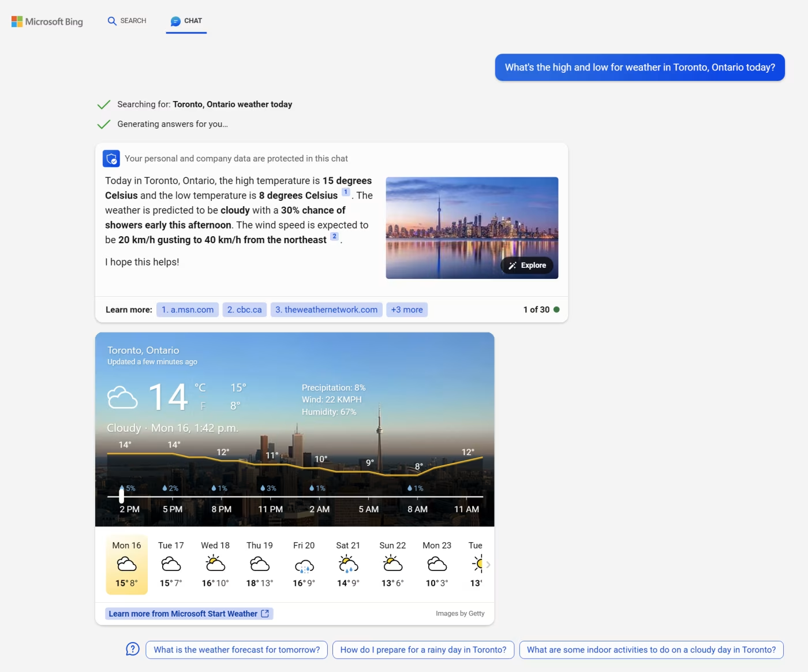Select the Mon 23 forecast day
Viewport: 808px width, 672px height.
coord(437,565)
